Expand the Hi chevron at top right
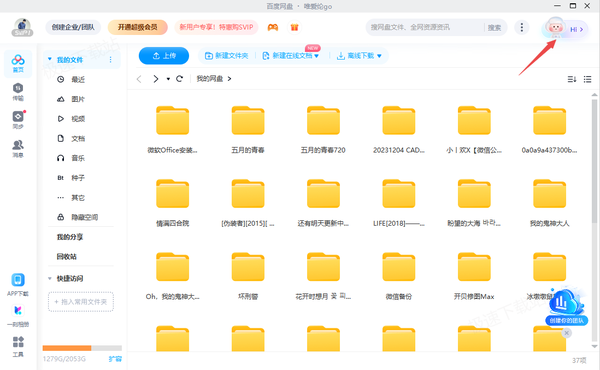 [x=582, y=29]
